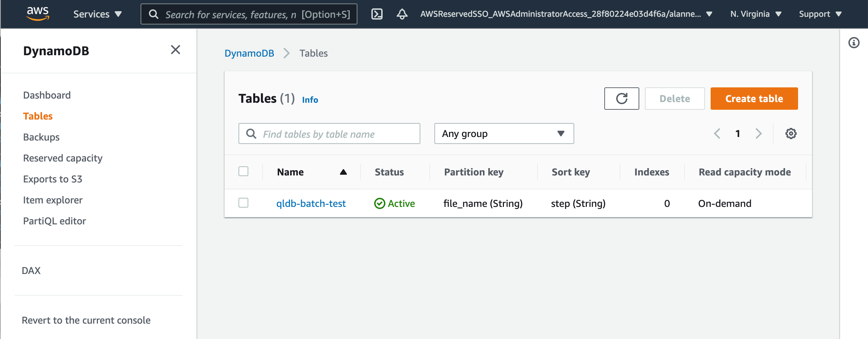Close the DynamoDB navigation panel
868x339 pixels.
[x=176, y=50]
